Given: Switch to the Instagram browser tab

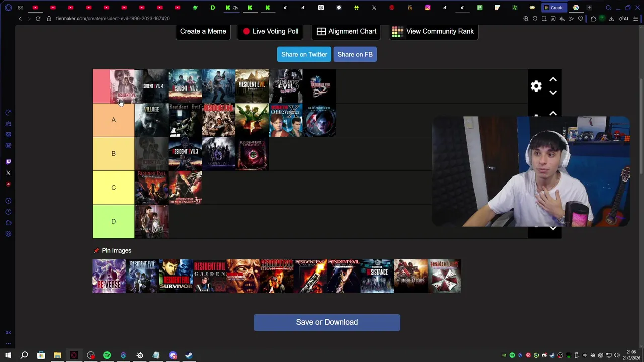Looking at the screenshot, I should (x=428, y=8).
